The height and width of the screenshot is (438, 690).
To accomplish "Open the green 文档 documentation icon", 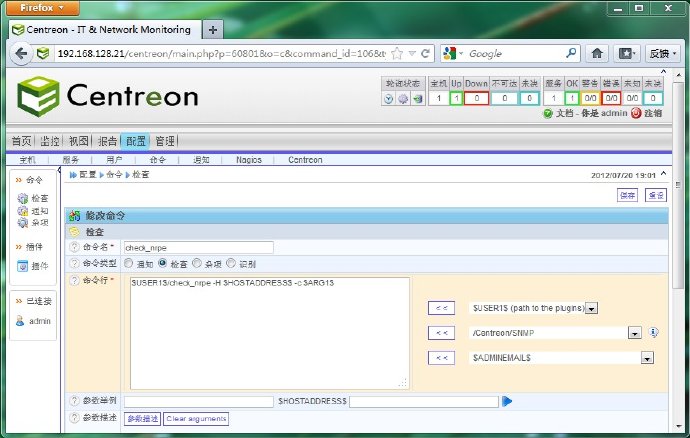I will point(547,114).
